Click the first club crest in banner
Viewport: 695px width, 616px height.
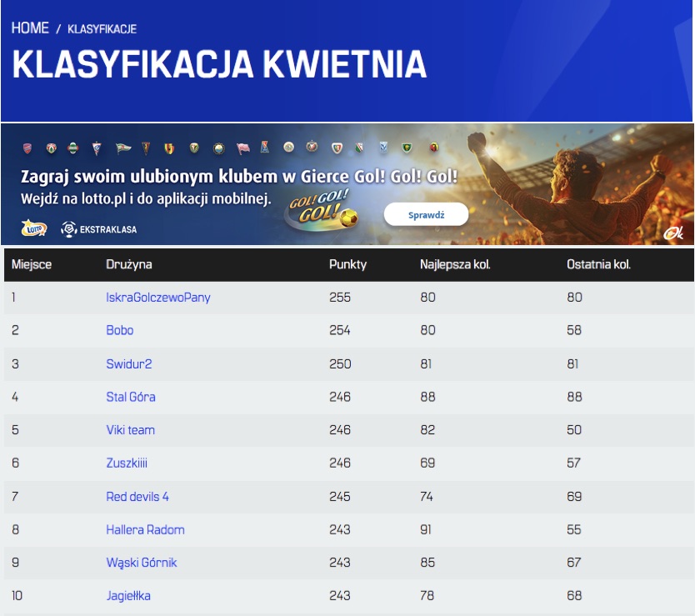click(28, 148)
